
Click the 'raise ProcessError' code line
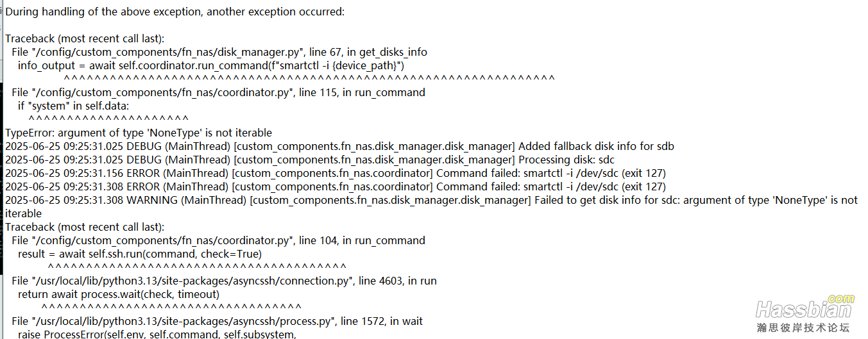(157, 334)
